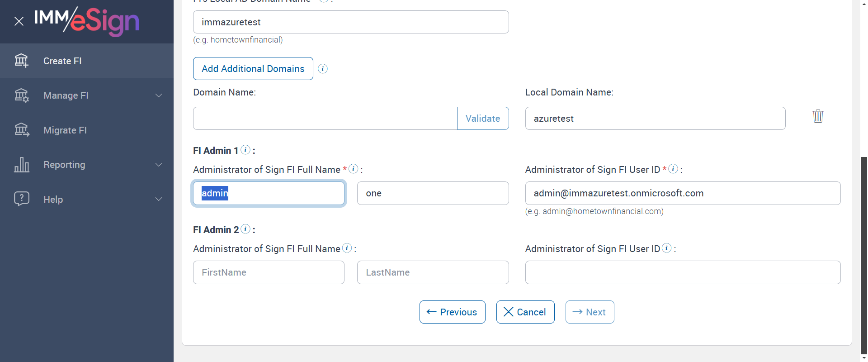Click info icon for FI Admin 1 User ID

[673, 169]
